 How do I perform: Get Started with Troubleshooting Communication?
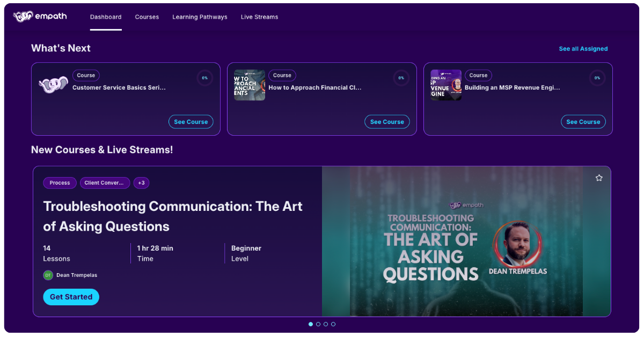71,297
